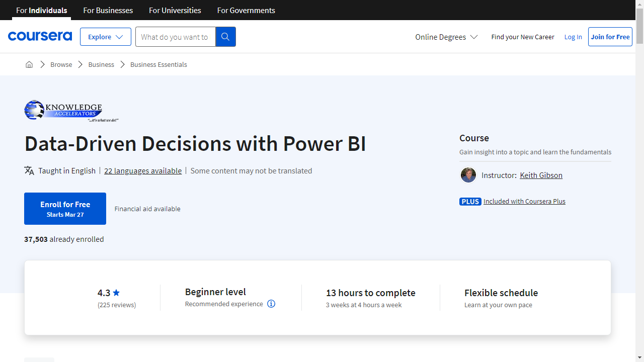
Task: Click Beginner level heading
Action: tap(215, 292)
